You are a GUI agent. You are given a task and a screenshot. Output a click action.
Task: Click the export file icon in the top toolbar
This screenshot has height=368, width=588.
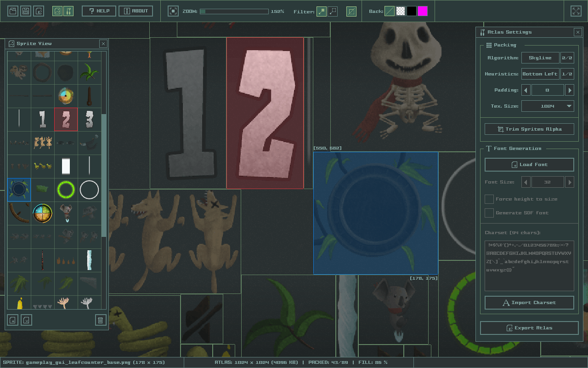point(39,11)
